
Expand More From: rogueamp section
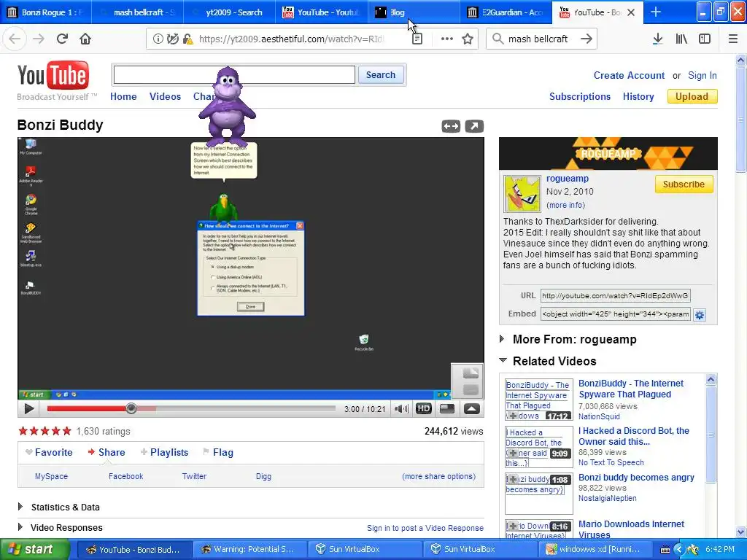coord(502,339)
